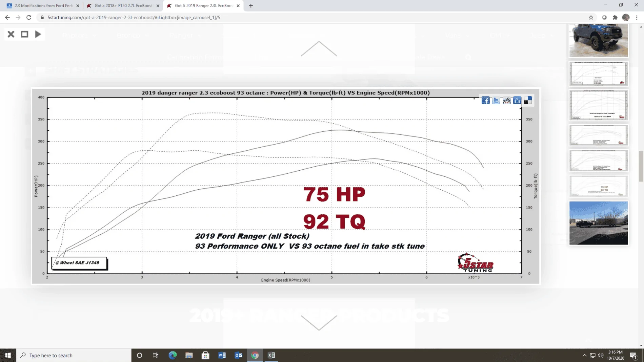
Task: Bookmark this page with the star icon
Action: point(591,17)
